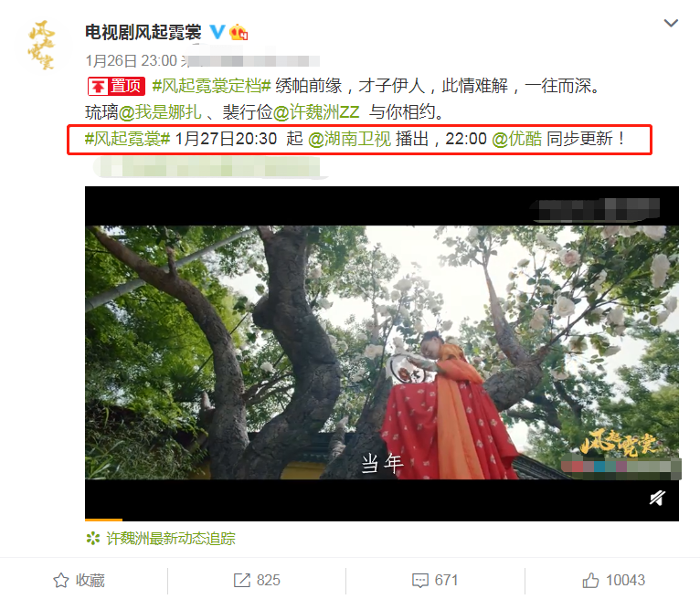Unmute video with speaker icon
Image resolution: width=700 pixels, height=599 pixels.
657,498
